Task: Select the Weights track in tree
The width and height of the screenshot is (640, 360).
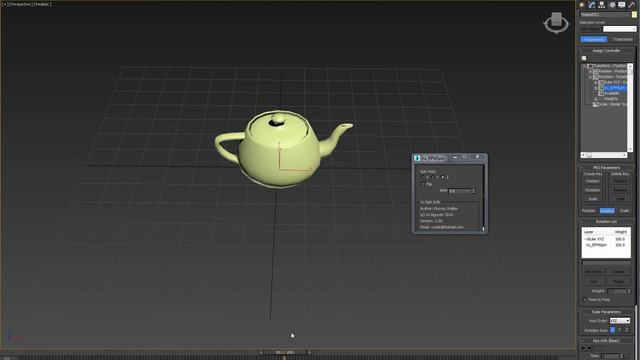Action: [x=611, y=99]
